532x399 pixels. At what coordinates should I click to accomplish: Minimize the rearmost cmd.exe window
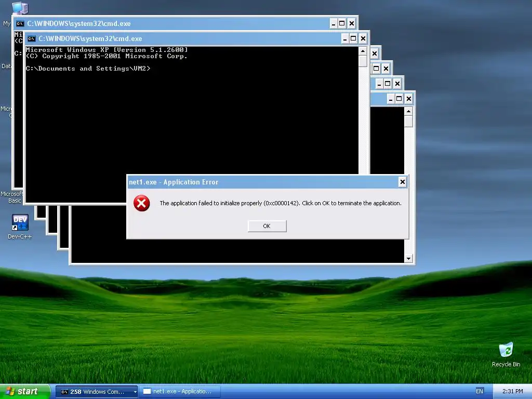(334, 23)
